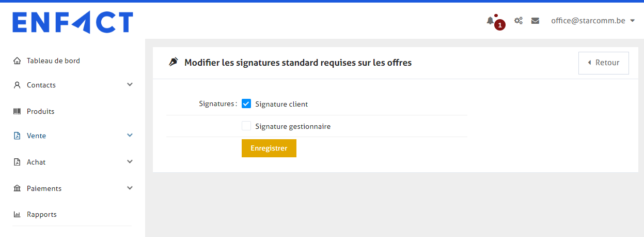Screen dimensions: 644x237
Task: Click the Retour button
Action: point(603,63)
